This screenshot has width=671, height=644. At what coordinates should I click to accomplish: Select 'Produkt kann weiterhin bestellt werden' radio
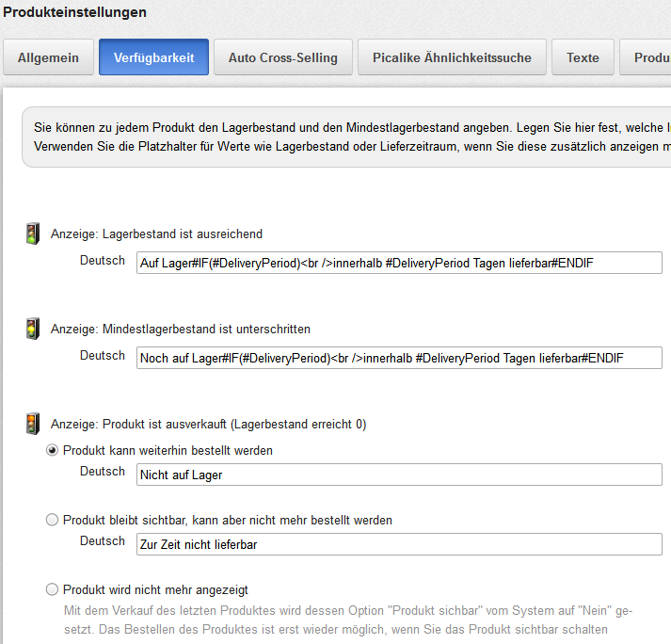[53, 451]
